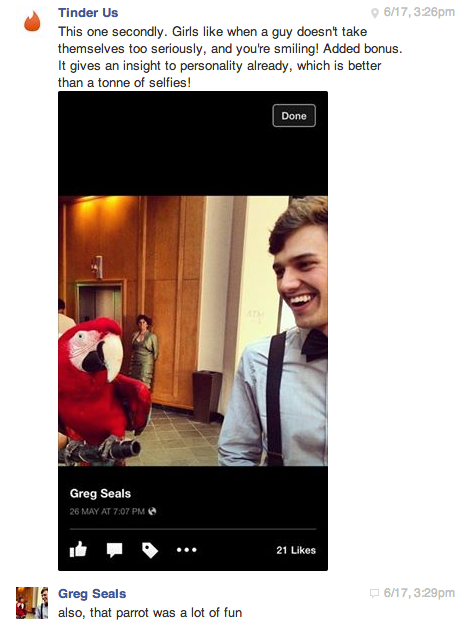Image resolution: width=467 pixels, height=627 pixels.
Task: Click the 26 MAY AT 7:07 PM date
Action: (107, 511)
